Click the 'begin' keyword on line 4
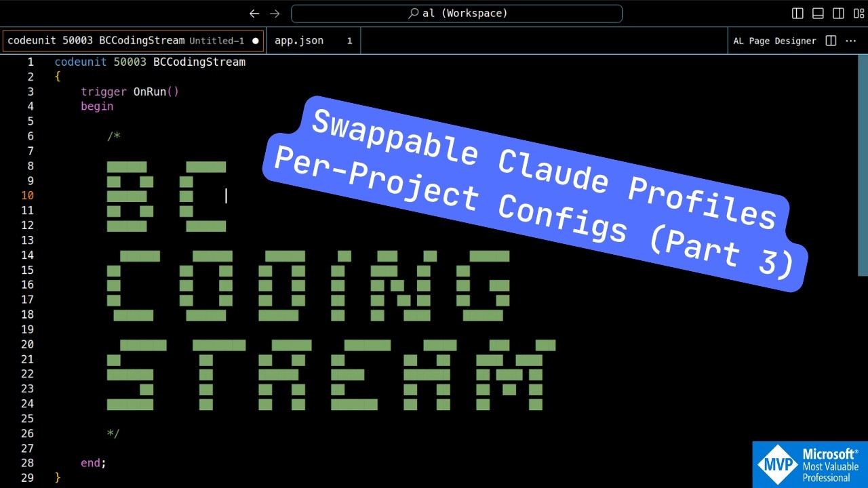The image size is (868, 488). [97, 106]
